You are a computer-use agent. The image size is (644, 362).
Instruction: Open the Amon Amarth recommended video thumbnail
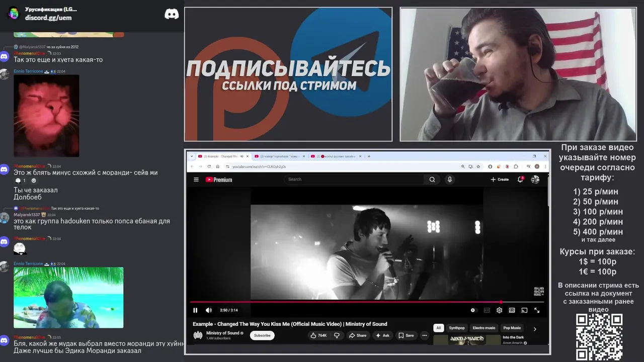tap(467, 340)
